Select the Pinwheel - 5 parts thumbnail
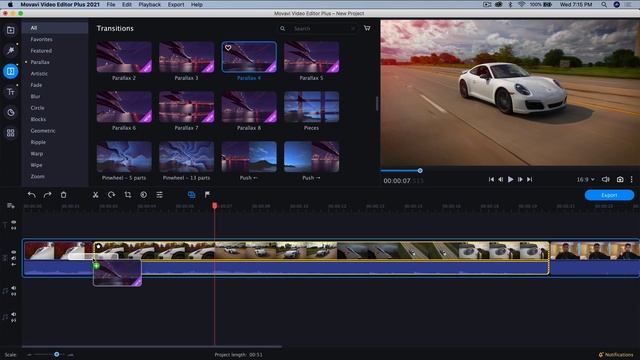Screen dimensions: 640x360 (124, 157)
